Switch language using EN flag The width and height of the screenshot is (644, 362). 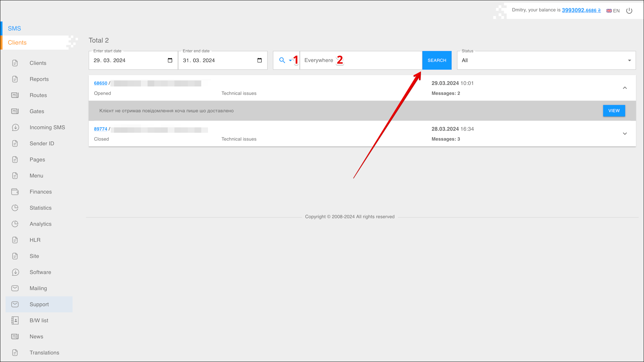pos(613,11)
